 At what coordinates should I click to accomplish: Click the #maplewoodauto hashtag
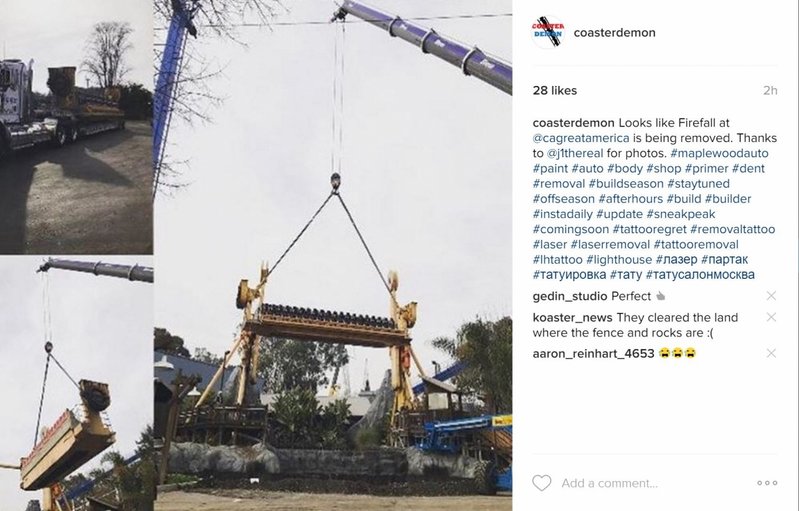720,153
